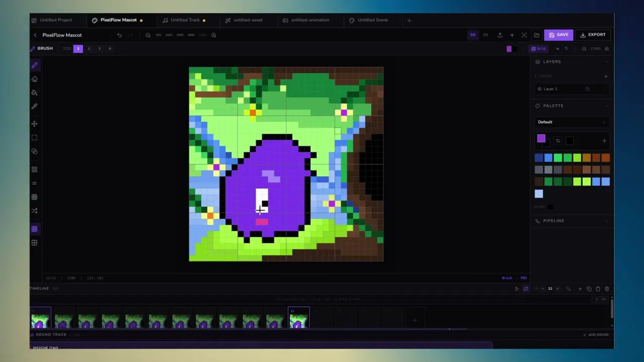Viewport: 644px width, 362px height.
Task: Toggle the loop playback button
Action: 526,289
